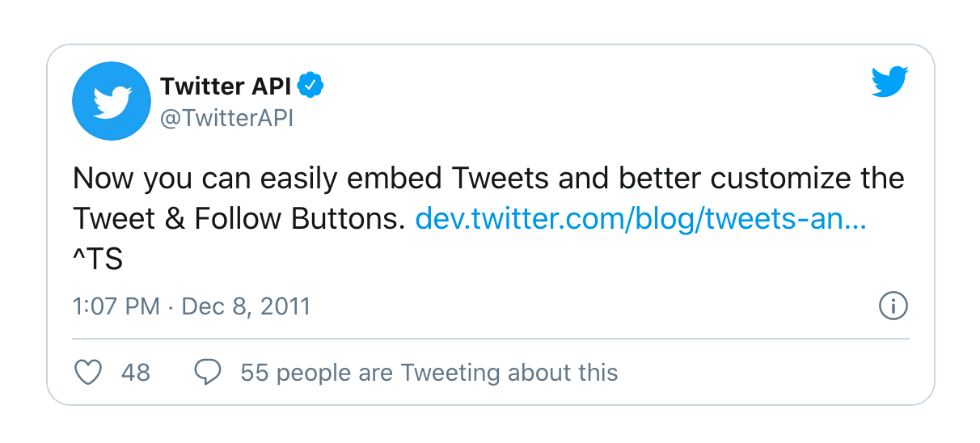Click the horizontal divider below the timestamp
Screen dimensions: 980x443
coord(491,337)
